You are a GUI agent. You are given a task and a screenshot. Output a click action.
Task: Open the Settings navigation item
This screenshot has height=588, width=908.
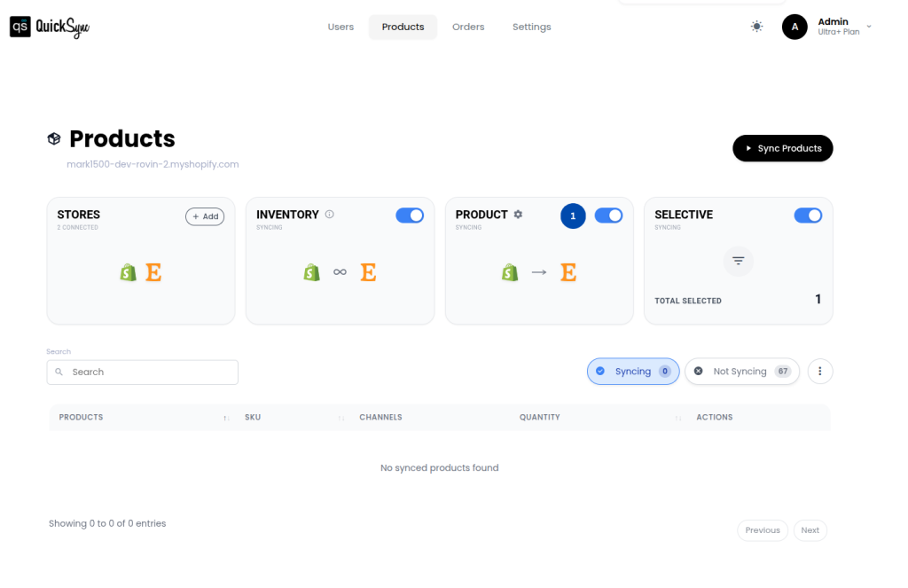(531, 27)
